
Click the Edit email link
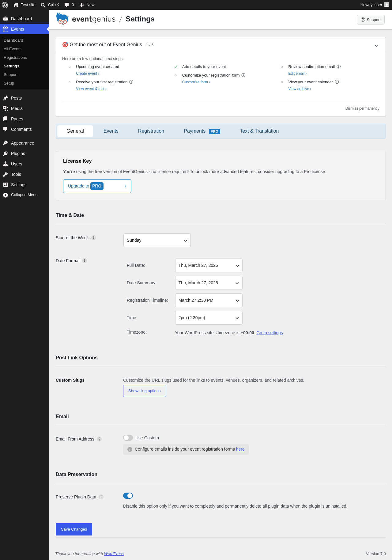tap(297, 74)
